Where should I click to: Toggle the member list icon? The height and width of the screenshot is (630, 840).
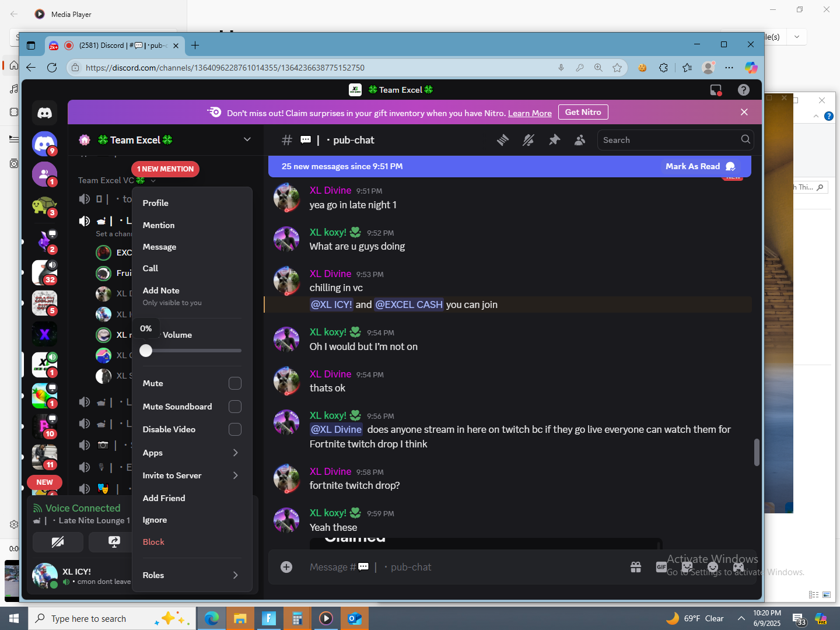click(x=580, y=140)
